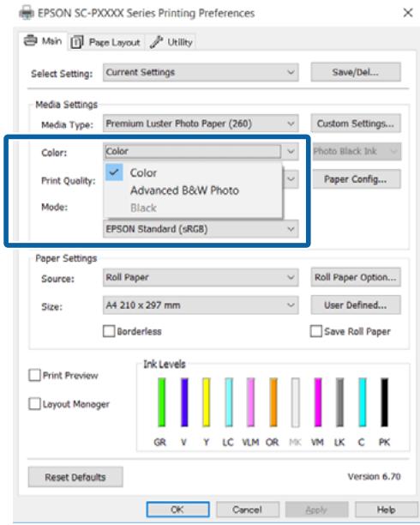Image resolution: width=420 pixels, height=525 pixels.
Task: Click Reset Defaults button
Action: (75, 477)
